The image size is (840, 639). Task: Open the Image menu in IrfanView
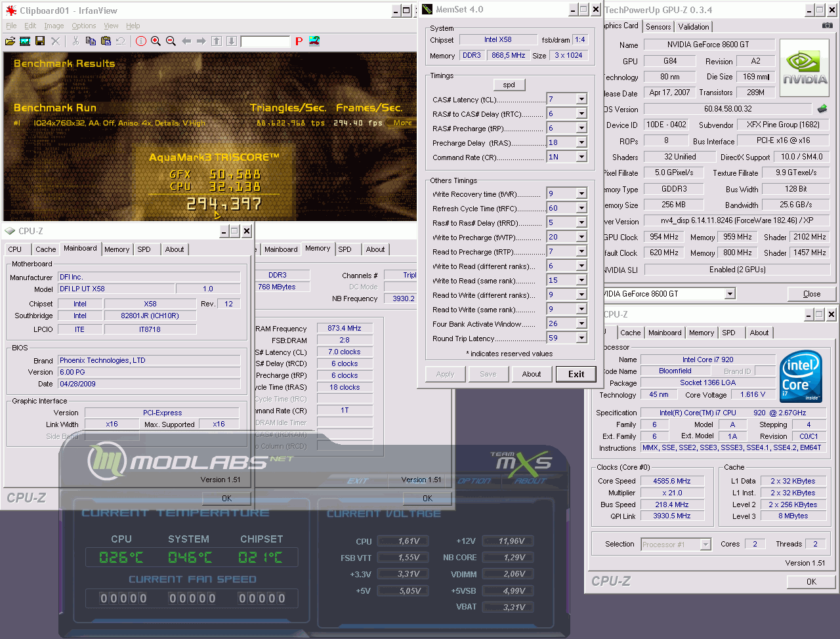pyautogui.click(x=54, y=26)
